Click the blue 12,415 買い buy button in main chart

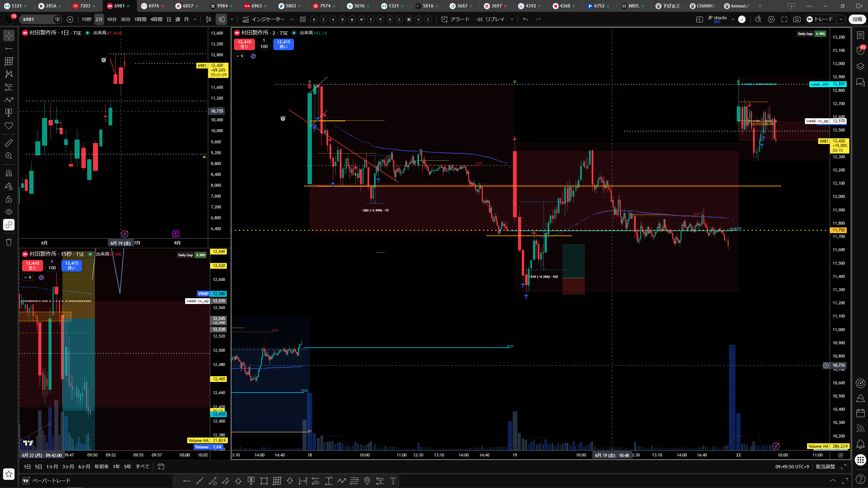[283, 44]
